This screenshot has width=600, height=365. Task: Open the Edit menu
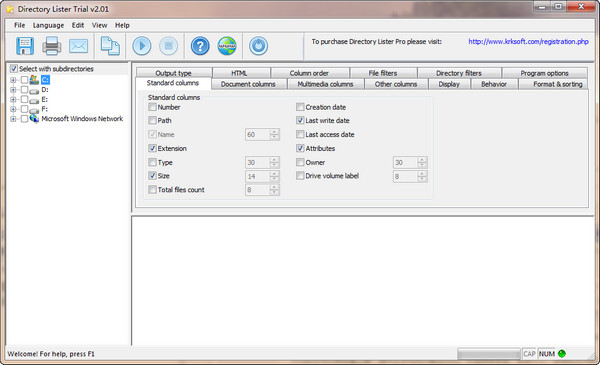[78, 25]
